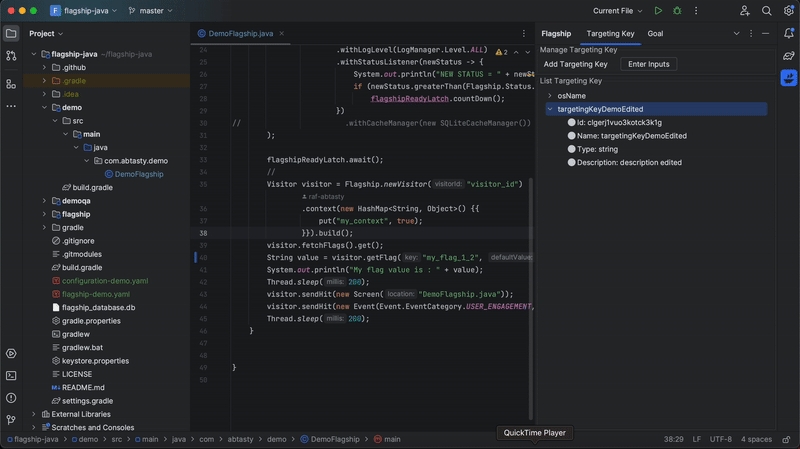Viewport: 800px width, 449px height.
Task: Open flagship-demo.yaml in project tree
Action: point(95,294)
